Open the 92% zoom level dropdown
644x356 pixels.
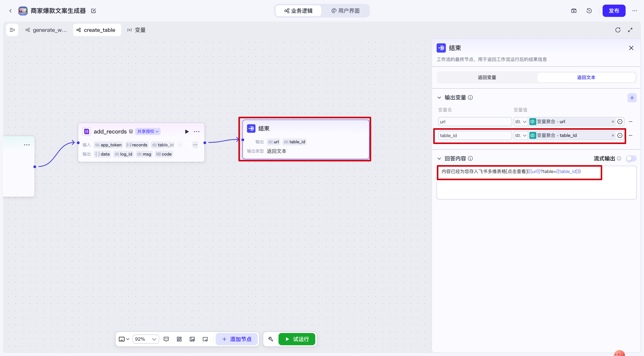click(x=145, y=339)
